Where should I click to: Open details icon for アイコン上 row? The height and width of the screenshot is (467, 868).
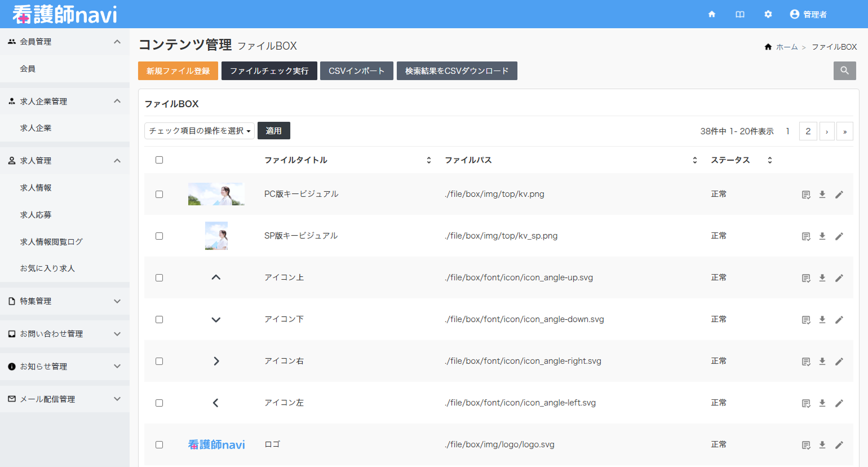click(x=806, y=278)
